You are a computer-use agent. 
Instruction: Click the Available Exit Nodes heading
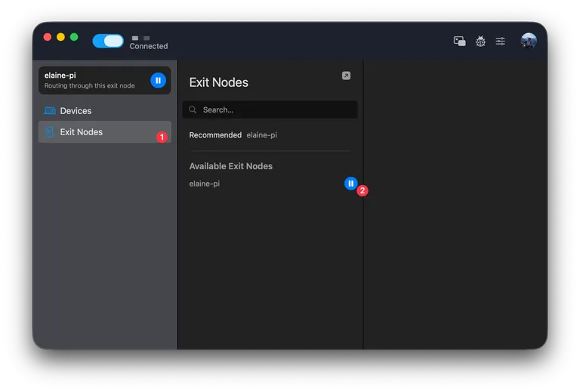pos(231,166)
